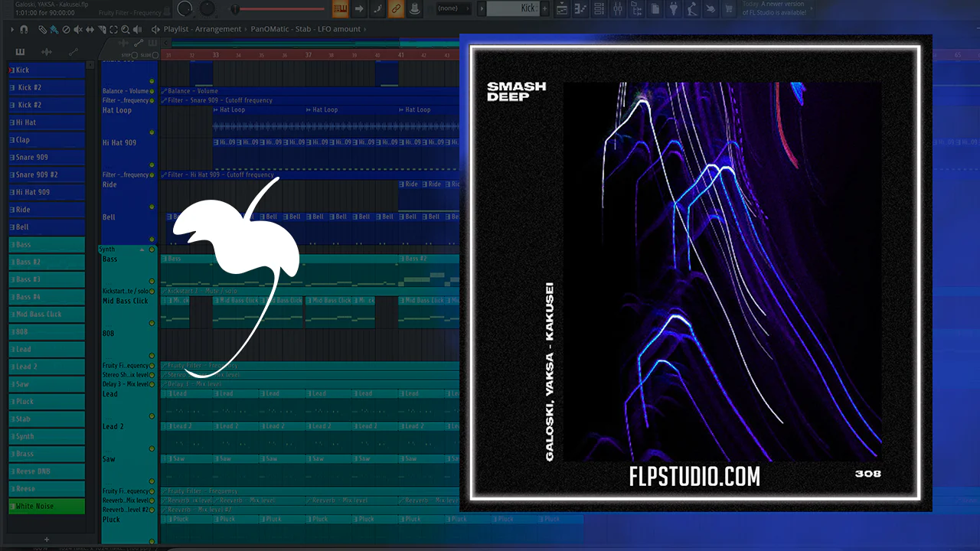
Task: Show the Channel rack icon
Action: (599, 8)
